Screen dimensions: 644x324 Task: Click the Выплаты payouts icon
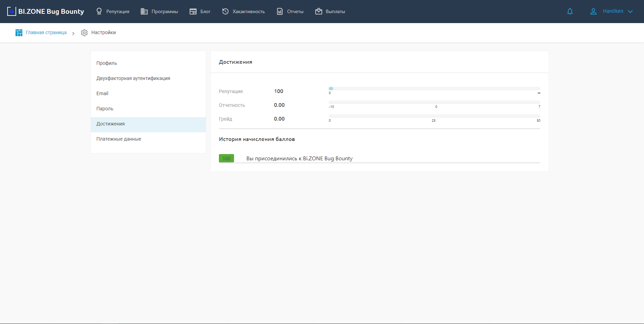319,11
